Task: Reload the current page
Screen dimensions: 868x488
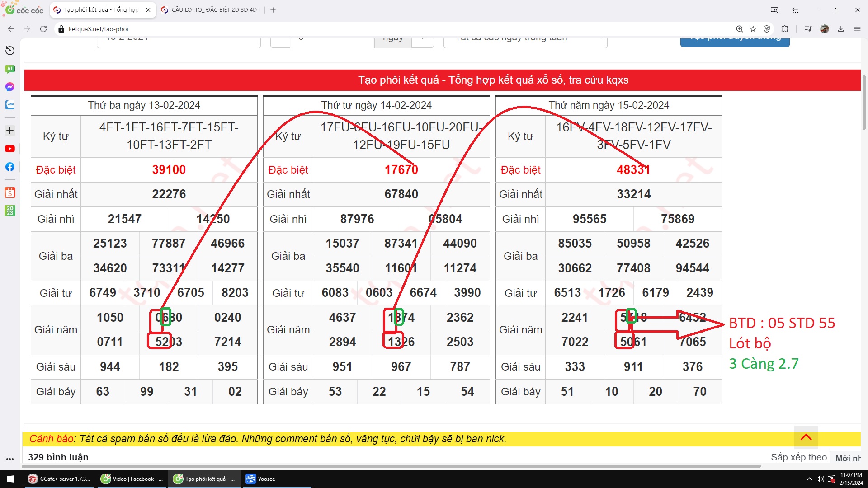Action: click(x=43, y=29)
